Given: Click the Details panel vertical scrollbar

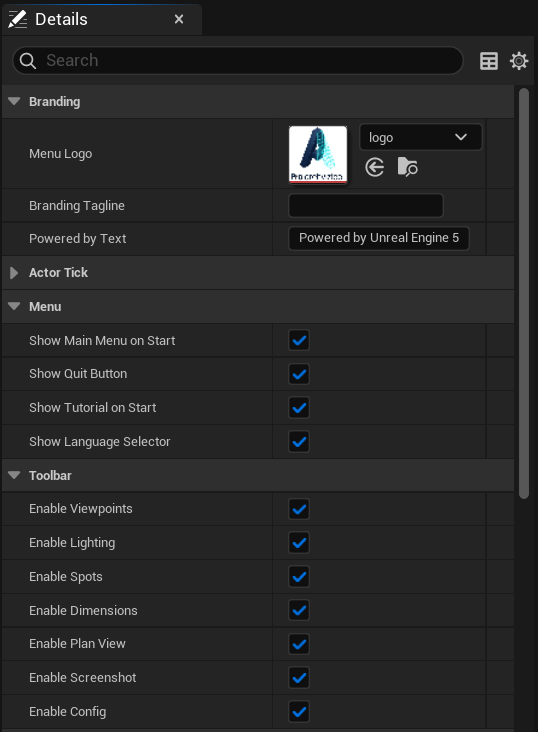Looking at the screenshot, I should (x=524, y=293).
